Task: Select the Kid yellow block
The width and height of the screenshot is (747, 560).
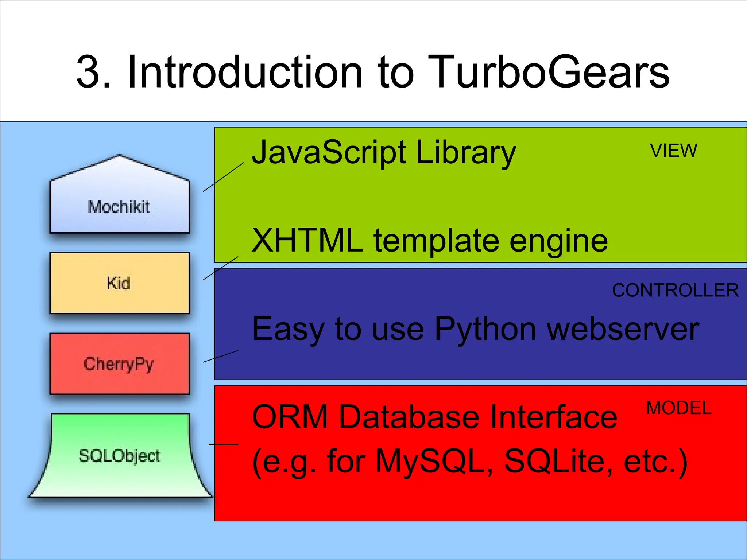Action: tap(120, 283)
